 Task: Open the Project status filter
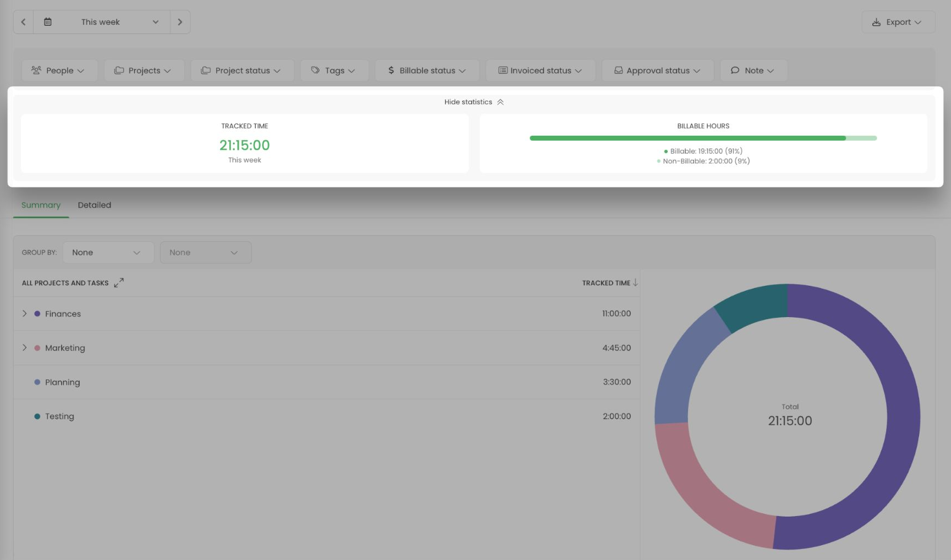coord(242,70)
